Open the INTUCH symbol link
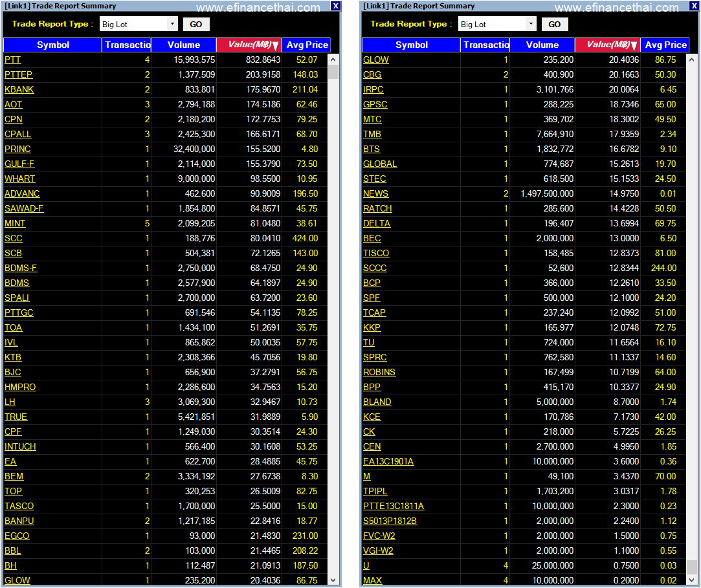Image resolution: width=701 pixels, height=588 pixels. click(x=20, y=446)
